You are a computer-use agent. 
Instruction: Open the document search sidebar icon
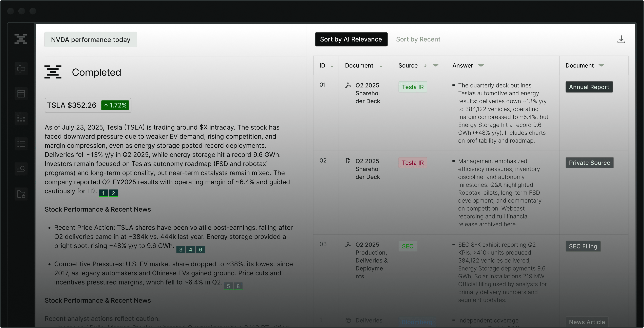tap(21, 169)
